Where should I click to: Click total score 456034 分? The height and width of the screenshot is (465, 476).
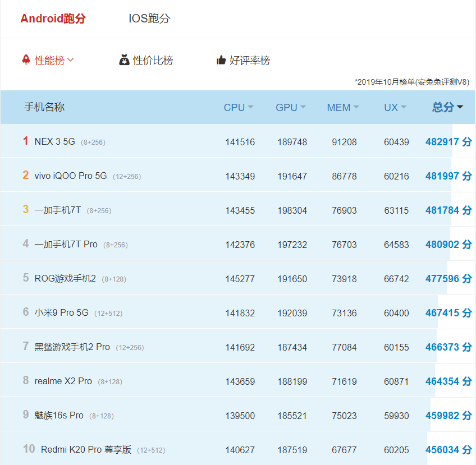448,450
